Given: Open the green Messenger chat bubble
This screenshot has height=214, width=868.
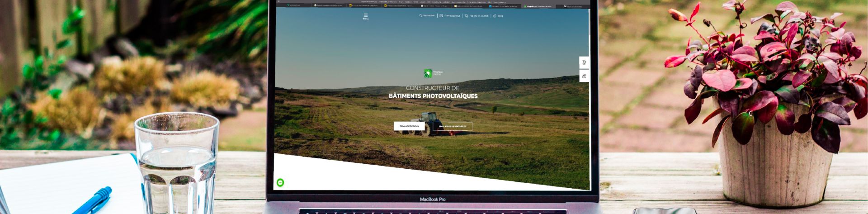Looking at the screenshot, I should [x=280, y=182].
